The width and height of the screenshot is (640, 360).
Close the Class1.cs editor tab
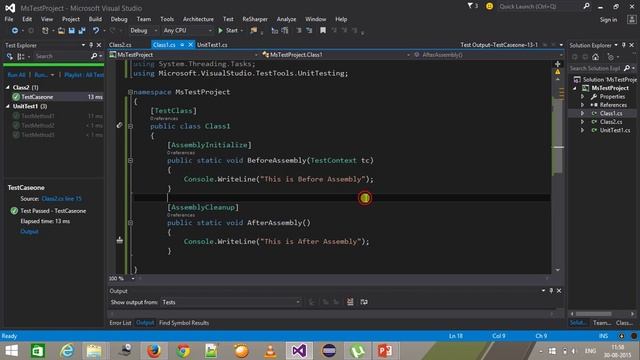(190, 45)
